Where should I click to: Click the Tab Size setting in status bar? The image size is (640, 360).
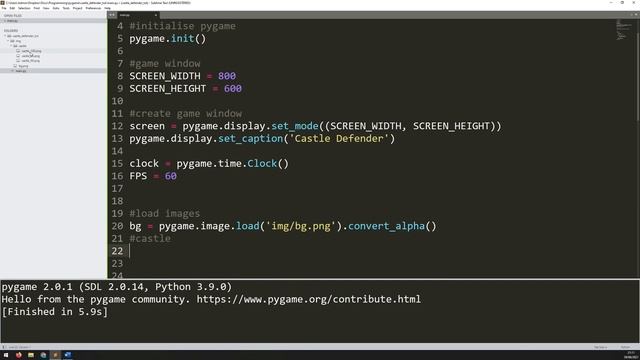[x=600, y=347]
